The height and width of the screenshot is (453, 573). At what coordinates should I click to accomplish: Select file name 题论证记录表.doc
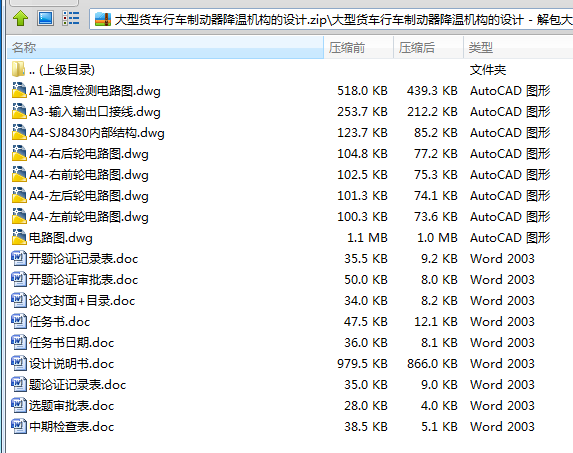click(x=77, y=385)
